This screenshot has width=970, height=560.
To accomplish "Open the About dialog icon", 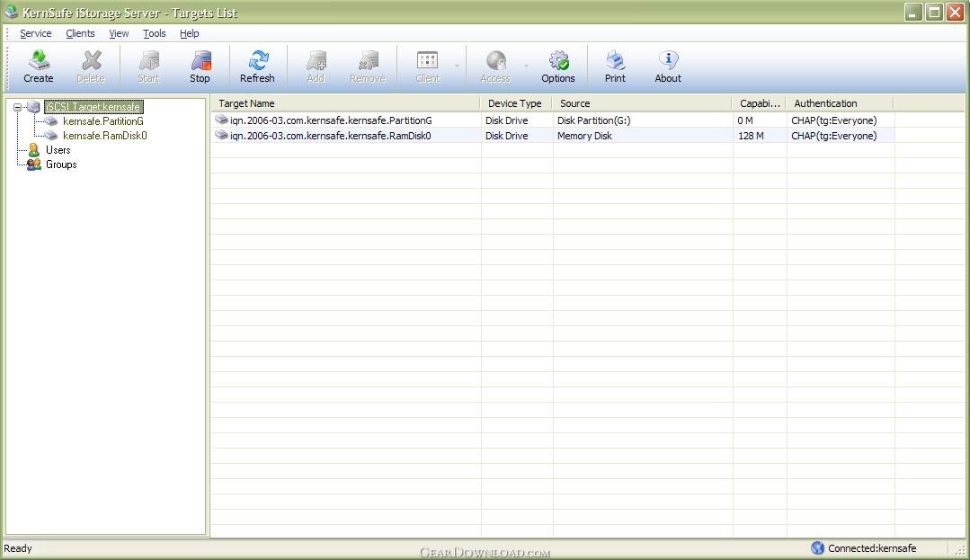I will [x=668, y=60].
